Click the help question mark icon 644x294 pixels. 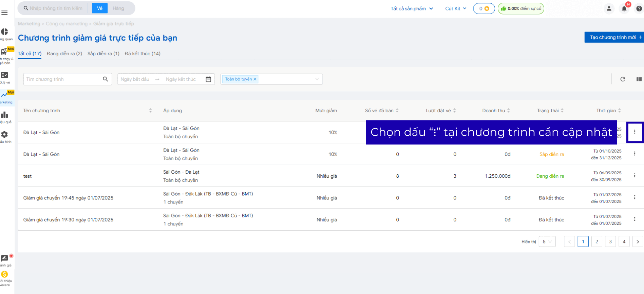coord(639,9)
